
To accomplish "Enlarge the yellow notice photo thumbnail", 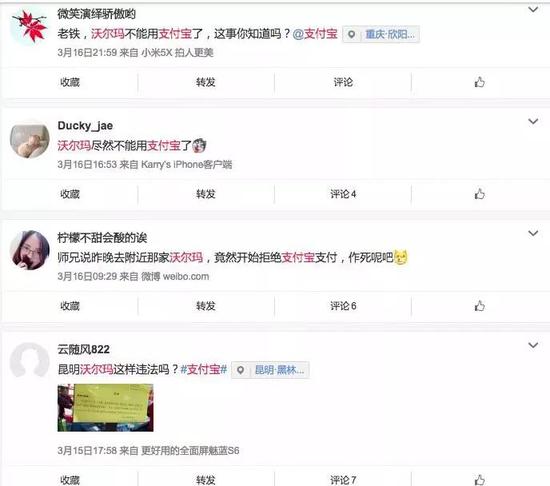I will [x=105, y=408].
